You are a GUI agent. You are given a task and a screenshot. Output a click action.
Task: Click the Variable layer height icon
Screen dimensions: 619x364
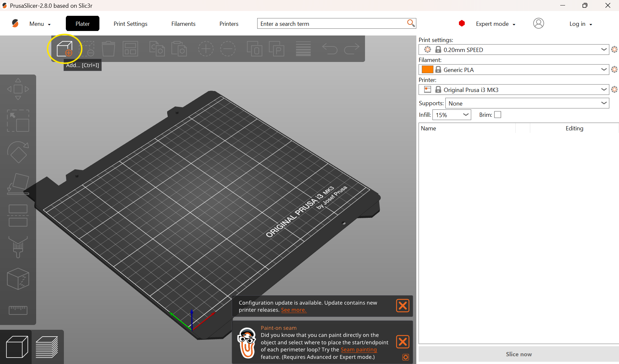(x=303, y=49)
